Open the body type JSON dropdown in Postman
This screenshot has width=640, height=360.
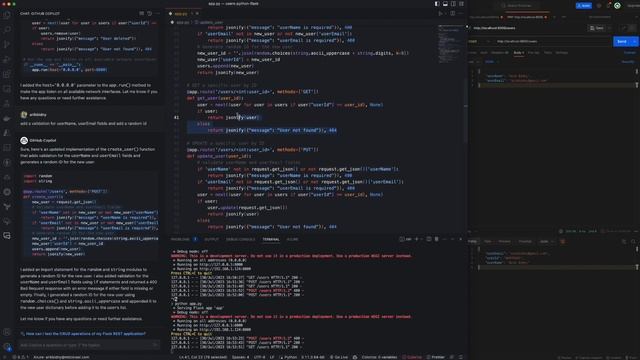point(491,62)
